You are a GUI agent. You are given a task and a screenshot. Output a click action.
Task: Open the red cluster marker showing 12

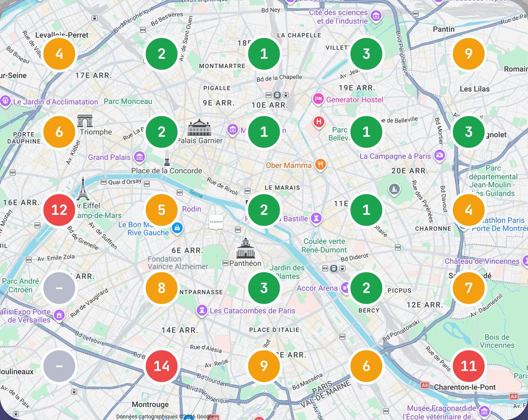[59, 210]
